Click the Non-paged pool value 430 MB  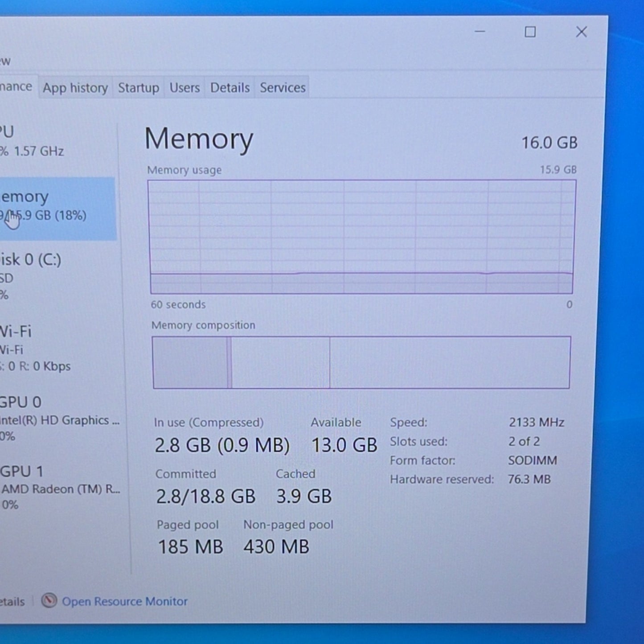[276, 547]
